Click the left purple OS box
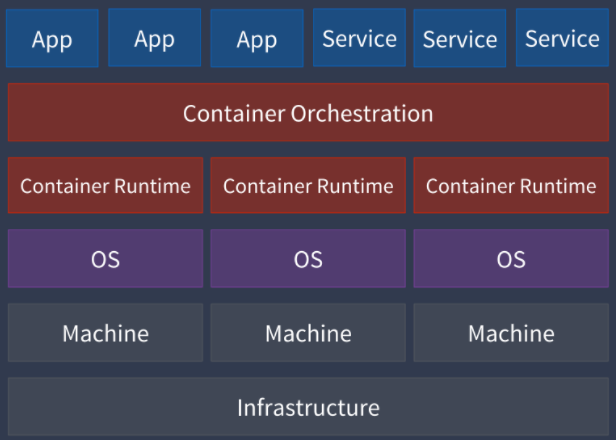Image resolution: width=616 pixels, height=440 pixels. (105, 259)
